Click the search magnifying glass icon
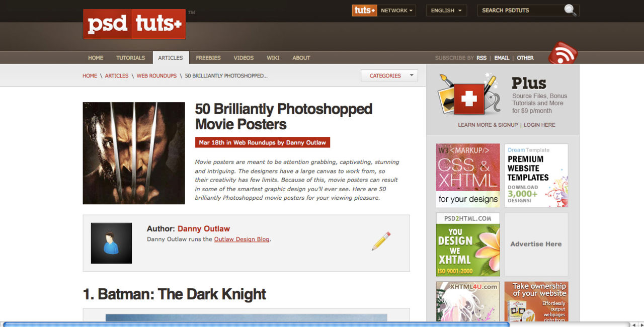 point(570,10)
